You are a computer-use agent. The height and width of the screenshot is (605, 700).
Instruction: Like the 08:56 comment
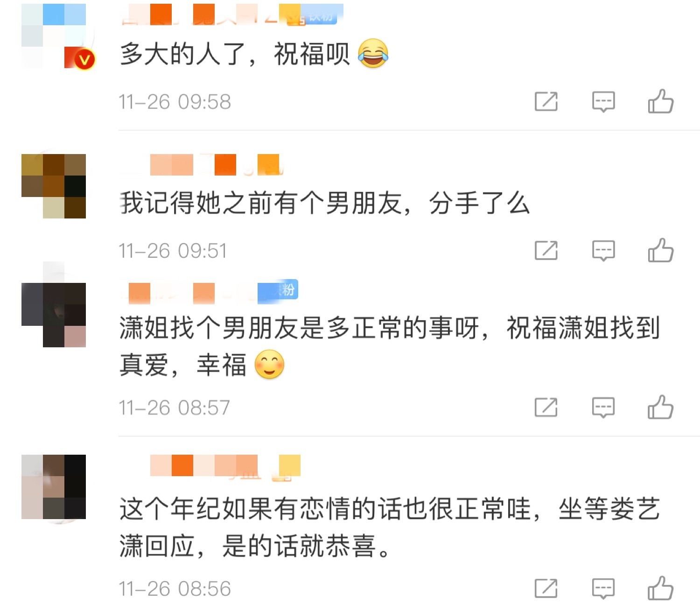(x=660, y=588)
